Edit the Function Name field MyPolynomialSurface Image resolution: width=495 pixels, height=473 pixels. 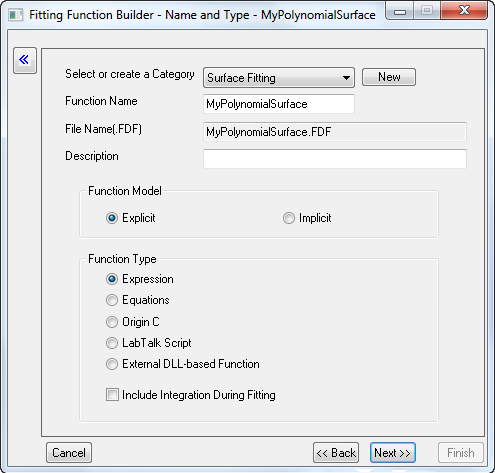pyautogui.click(x=279, y=104)
